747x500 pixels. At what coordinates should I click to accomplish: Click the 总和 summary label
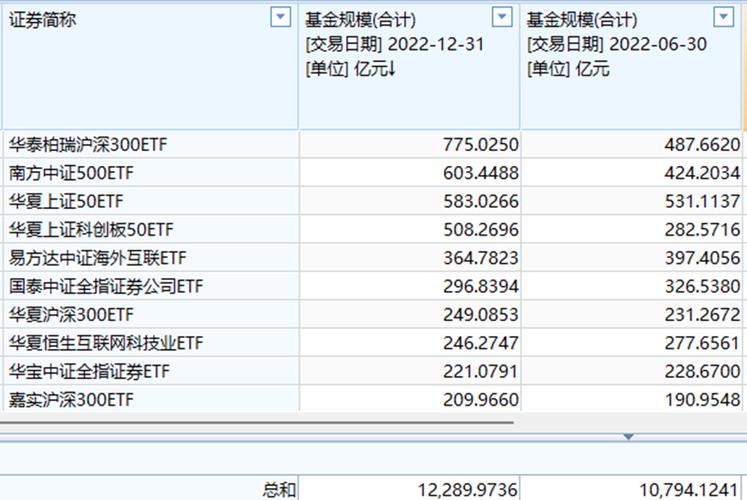coord(279,490)
